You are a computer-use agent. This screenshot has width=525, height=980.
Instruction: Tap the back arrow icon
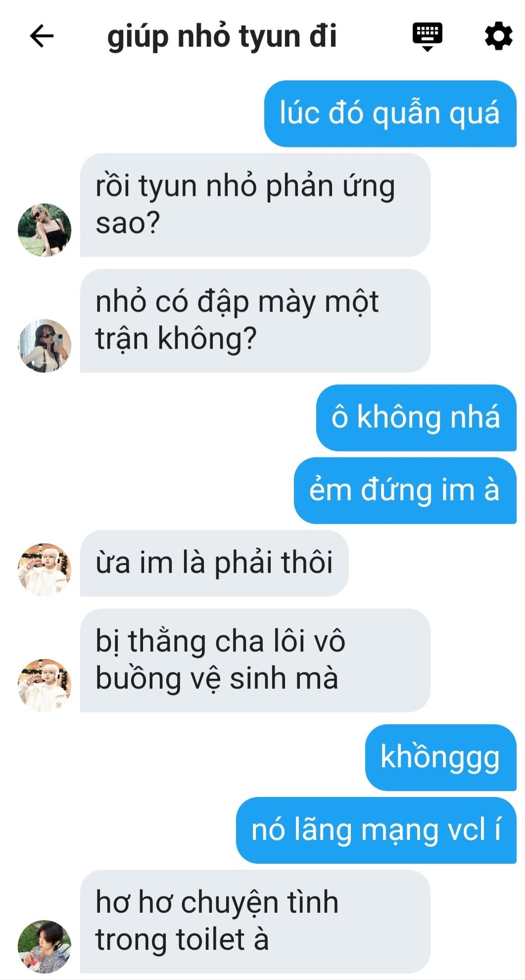coord(42,36)
